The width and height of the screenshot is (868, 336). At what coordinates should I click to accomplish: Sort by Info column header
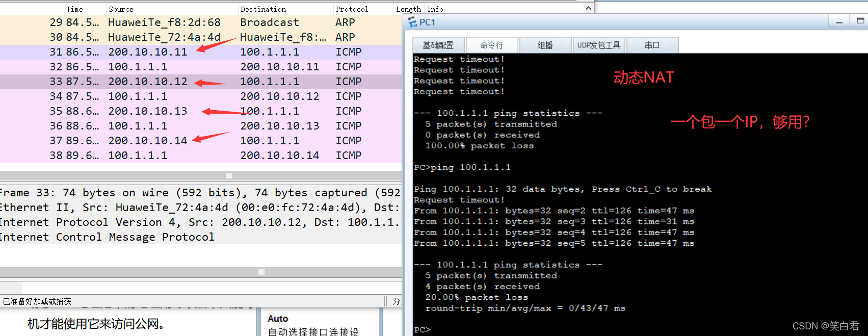click(435, 9)
